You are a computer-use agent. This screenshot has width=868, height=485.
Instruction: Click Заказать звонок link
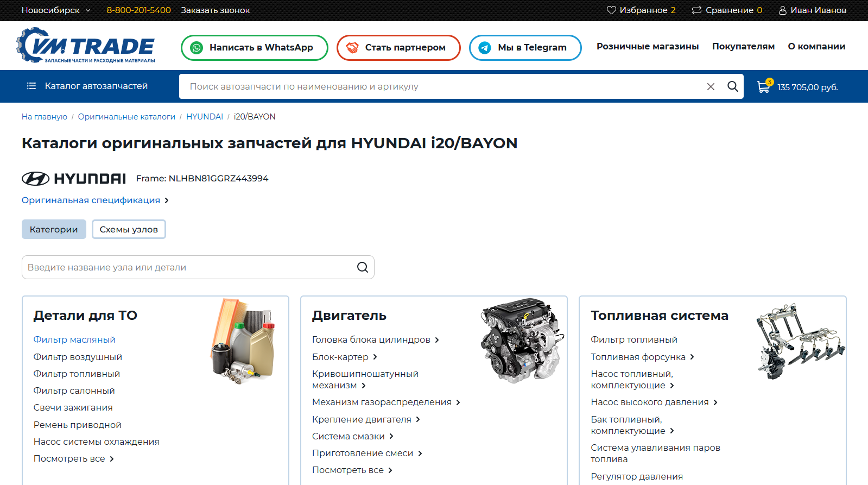pyautogui.click(x=216, y=10)
